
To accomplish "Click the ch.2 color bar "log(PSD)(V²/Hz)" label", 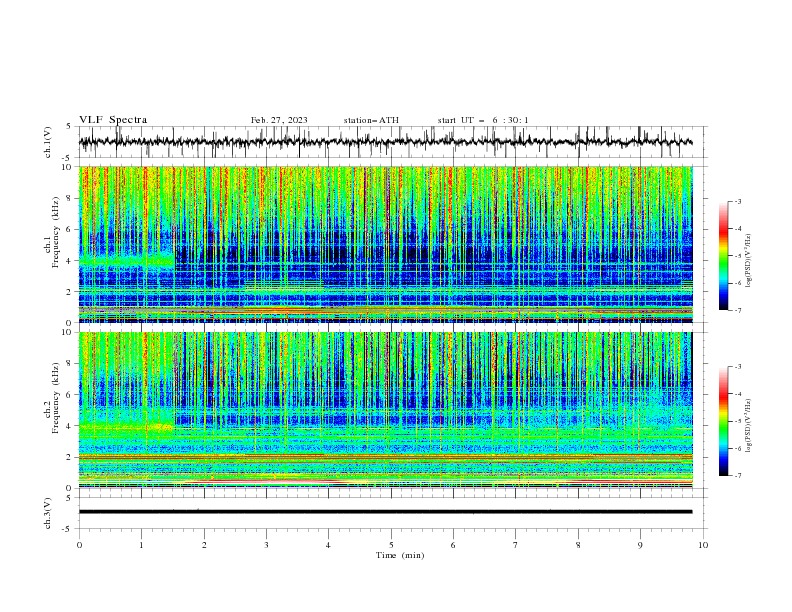I will (x=749, y=425).
